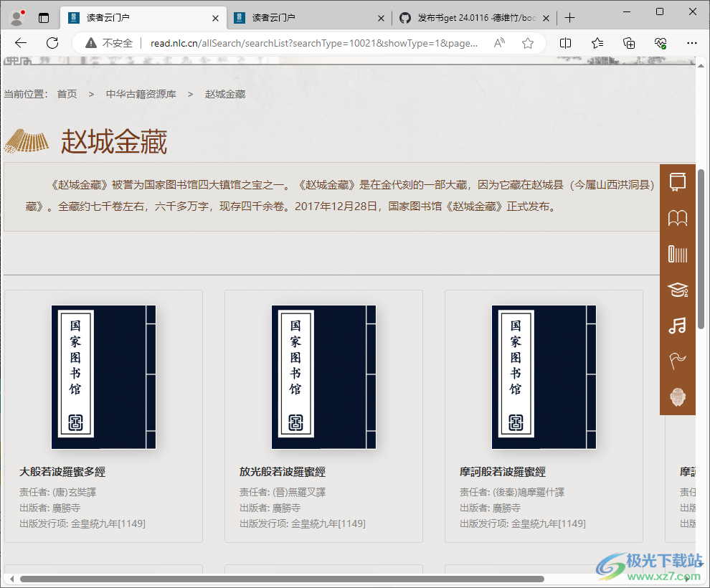Open the 首页 breadcrumb link
The height and width of the screenshot is (588, 710).
click(x=67, y=94)
